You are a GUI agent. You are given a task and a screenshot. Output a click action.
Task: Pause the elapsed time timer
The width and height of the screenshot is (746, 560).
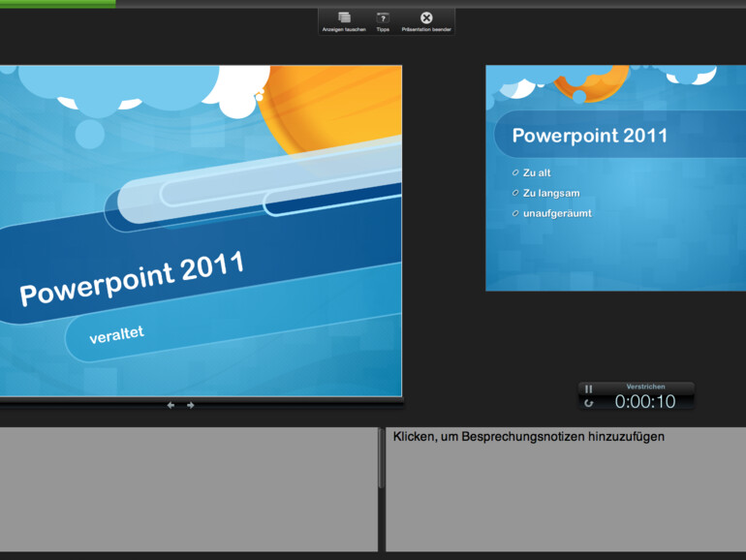[588, 389]
